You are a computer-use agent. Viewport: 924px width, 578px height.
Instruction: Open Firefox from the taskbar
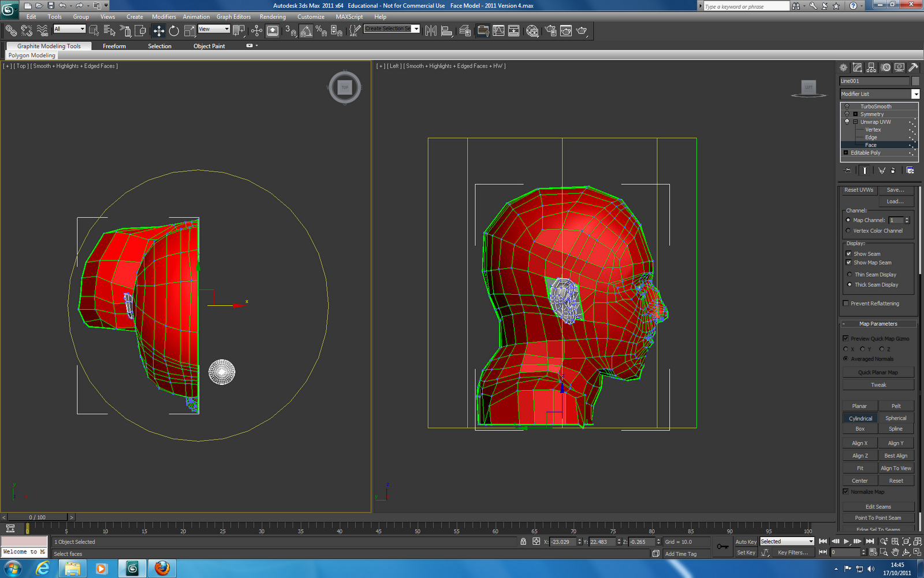click(162, 569)
